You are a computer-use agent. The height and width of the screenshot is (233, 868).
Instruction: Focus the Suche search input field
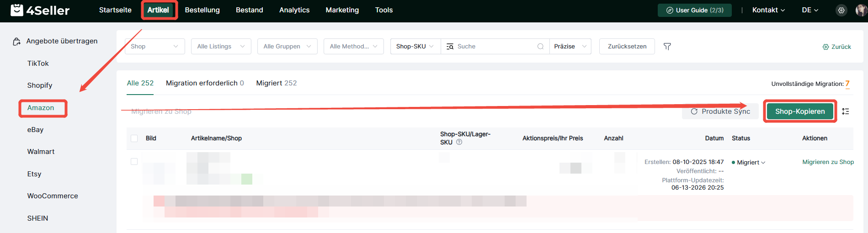[495, 47]
